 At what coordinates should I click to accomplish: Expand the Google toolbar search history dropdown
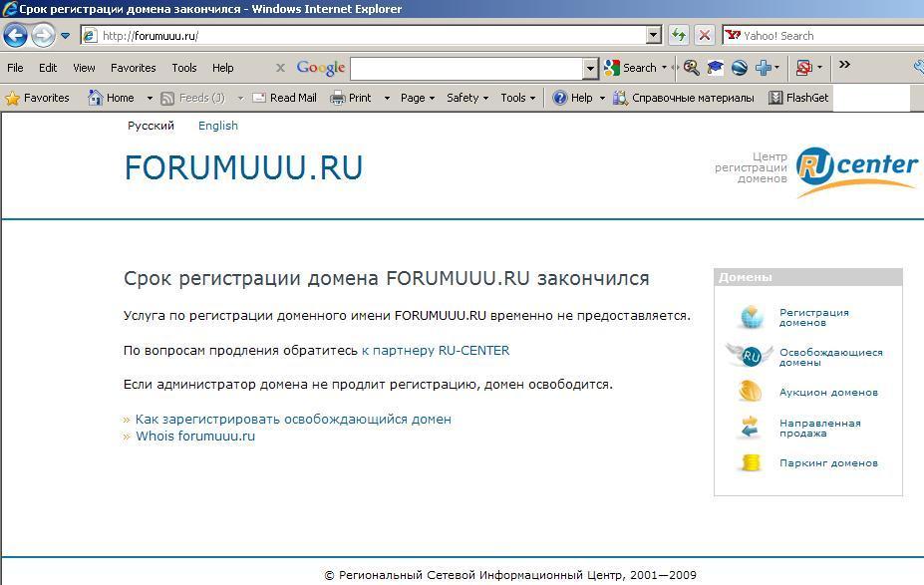point(590,69)
